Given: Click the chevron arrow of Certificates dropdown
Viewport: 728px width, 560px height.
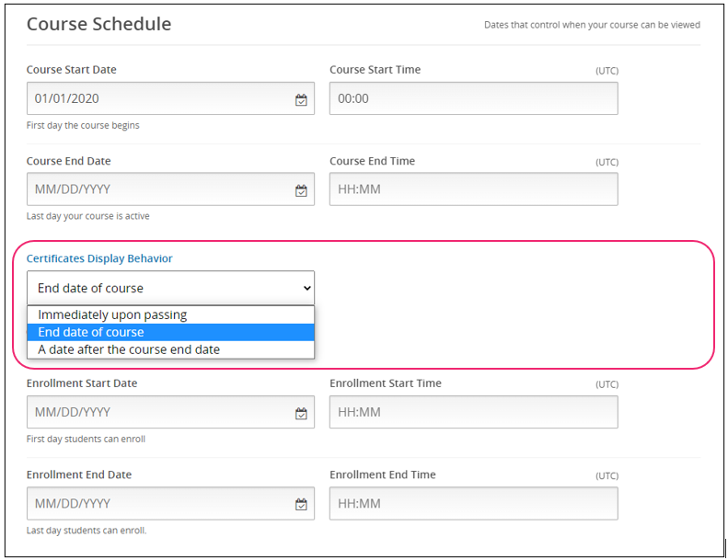Looking at the screenshot, I should (x=306, y=288).
